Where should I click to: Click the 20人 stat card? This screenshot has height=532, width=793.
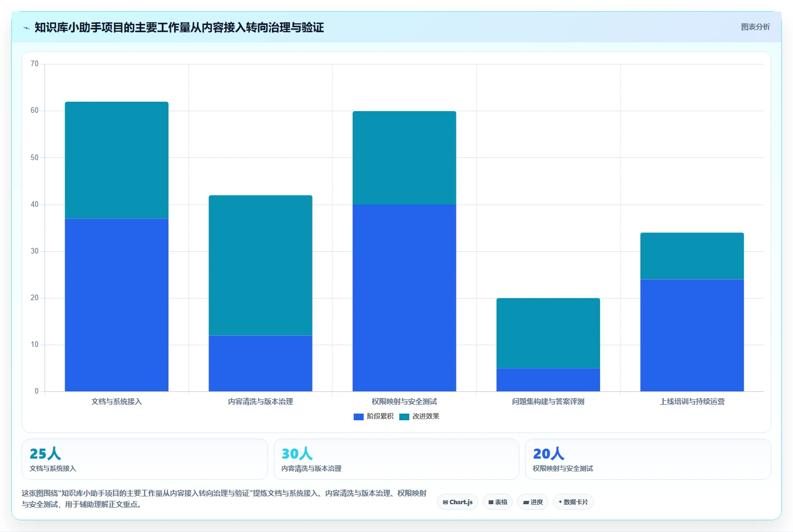coord(648,459)
